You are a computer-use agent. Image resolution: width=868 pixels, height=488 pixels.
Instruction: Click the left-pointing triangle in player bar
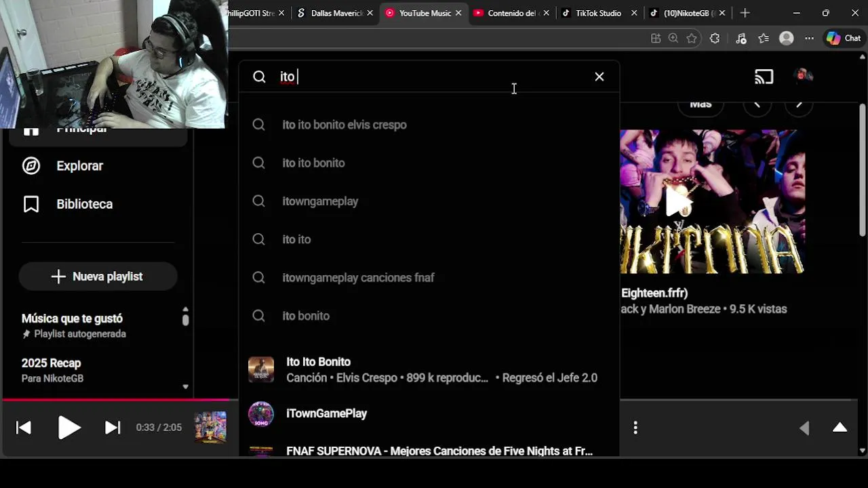pyautogui.click(x=805, y=428)
